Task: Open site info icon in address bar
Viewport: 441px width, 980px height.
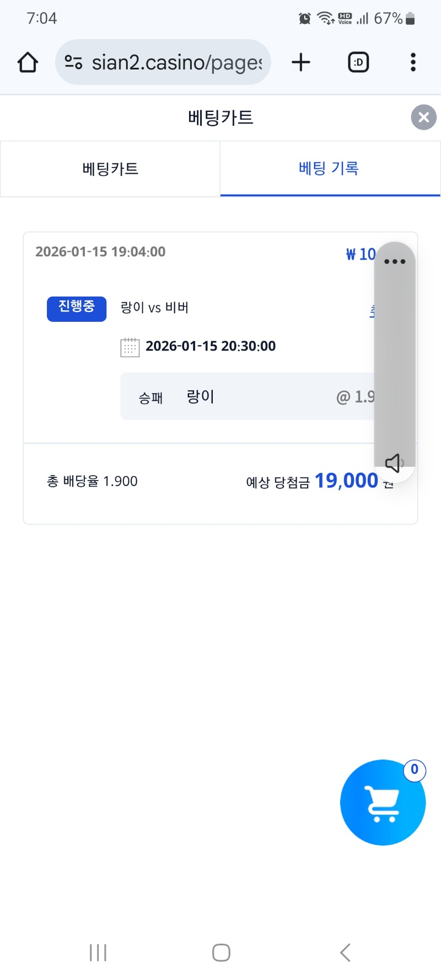Action: coord(73,62)
